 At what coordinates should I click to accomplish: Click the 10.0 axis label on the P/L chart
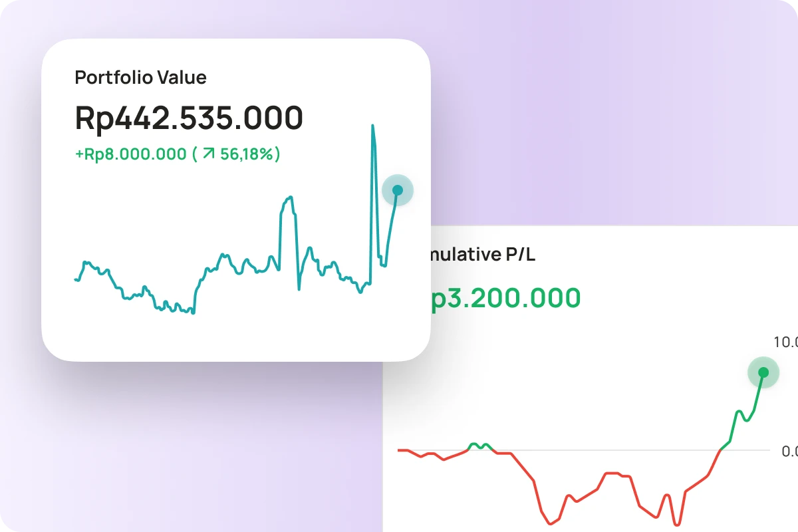tap(785, 342)
